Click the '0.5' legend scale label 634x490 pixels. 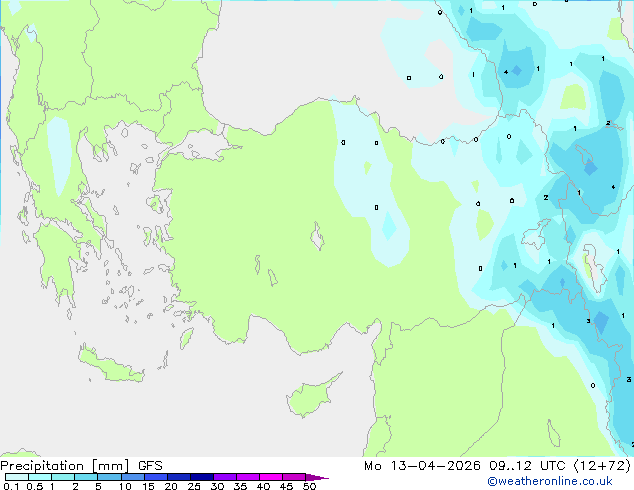pos(35,486)
